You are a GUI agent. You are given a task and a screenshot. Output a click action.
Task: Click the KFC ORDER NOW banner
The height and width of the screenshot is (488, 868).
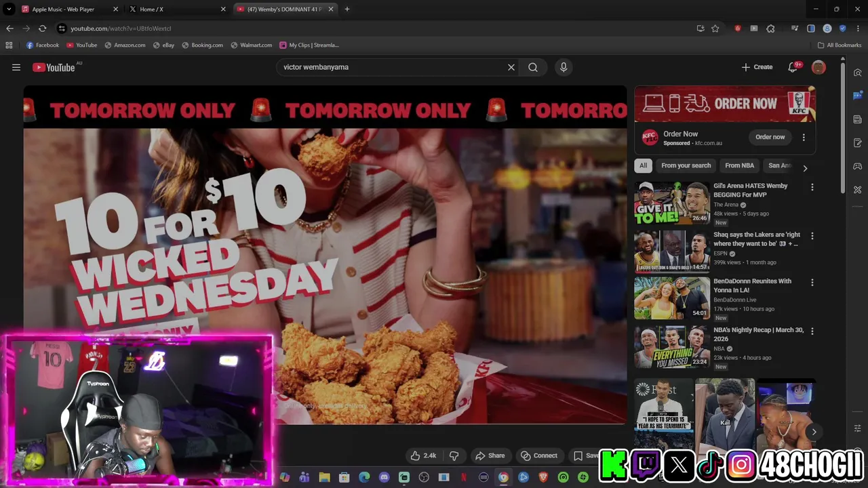pyautogui.click(x=725, y=104)
